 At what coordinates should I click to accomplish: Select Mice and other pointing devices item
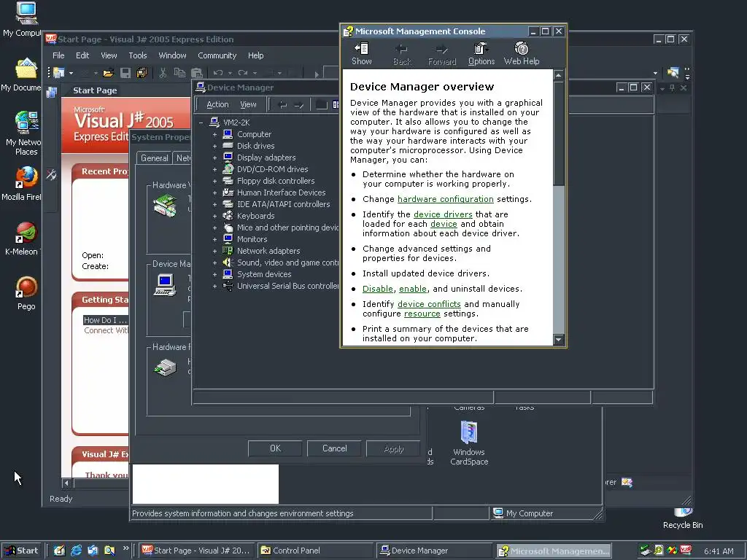[x=287, y=227]
